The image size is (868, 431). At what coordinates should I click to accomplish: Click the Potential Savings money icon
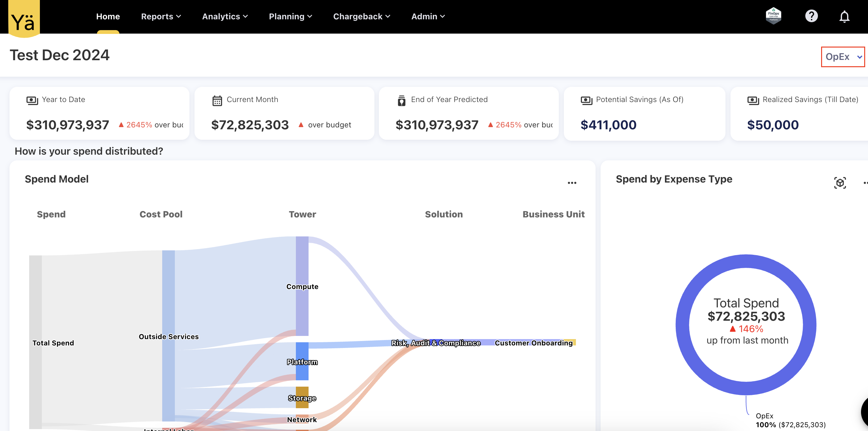click(586, 100)
